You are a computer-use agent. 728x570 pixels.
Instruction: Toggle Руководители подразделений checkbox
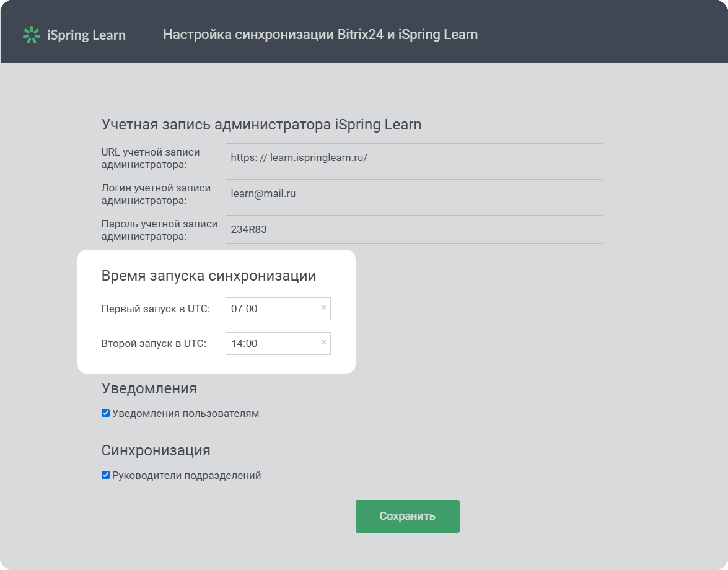[x=105, y=475]
